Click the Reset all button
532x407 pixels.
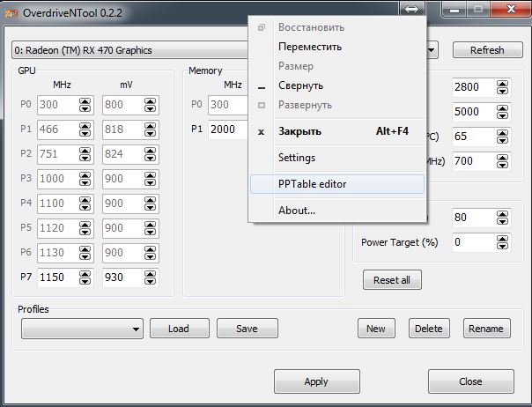392,280
